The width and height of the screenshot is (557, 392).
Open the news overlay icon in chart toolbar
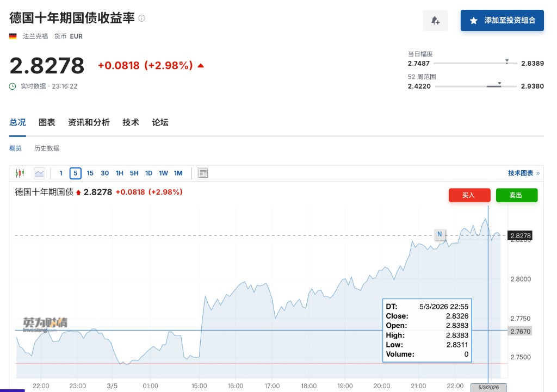click(x=203, y=173)
